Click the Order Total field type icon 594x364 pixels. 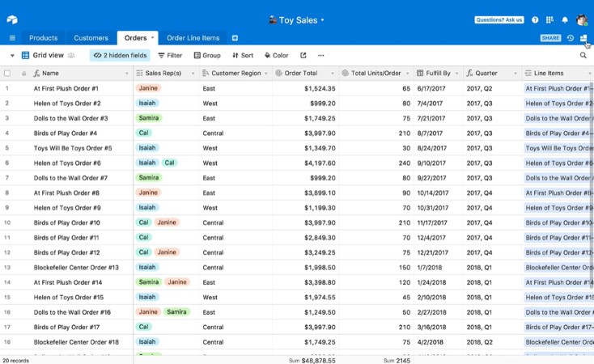[278, 73]
